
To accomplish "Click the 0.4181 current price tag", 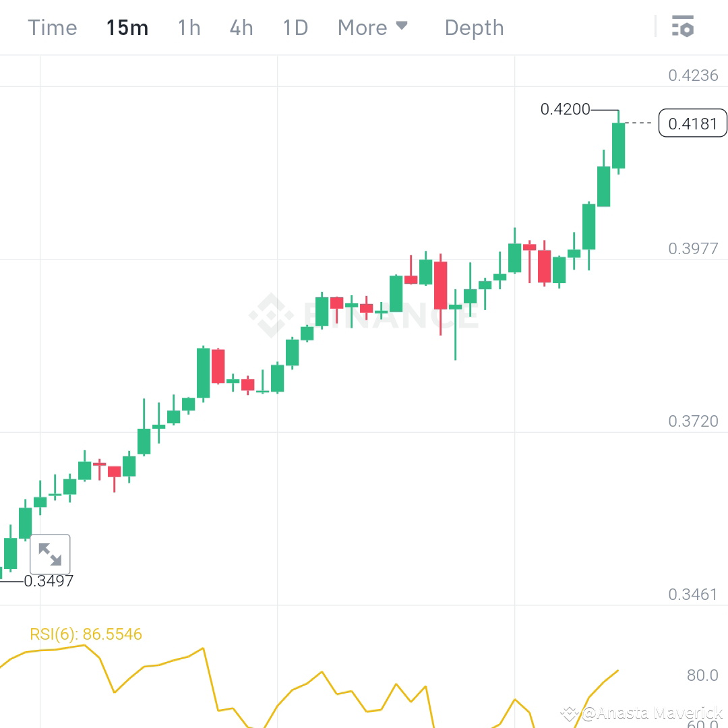I will (692, 123).
